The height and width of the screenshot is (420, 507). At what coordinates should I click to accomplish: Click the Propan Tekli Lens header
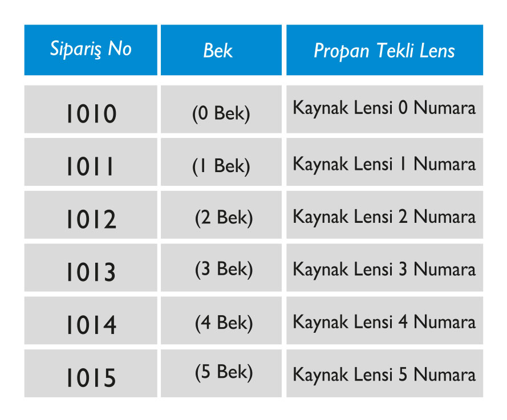point(384,50)
